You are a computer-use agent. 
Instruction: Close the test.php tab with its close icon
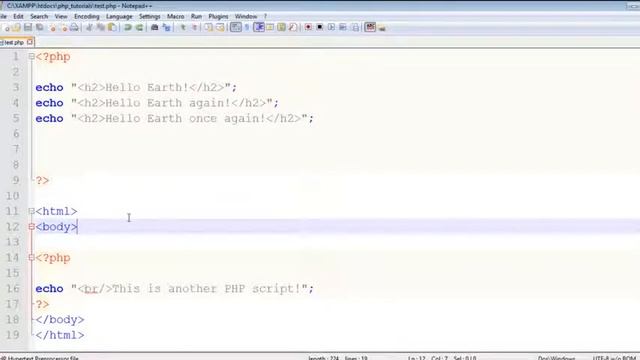pyautogui.click(x=30, y=42)
